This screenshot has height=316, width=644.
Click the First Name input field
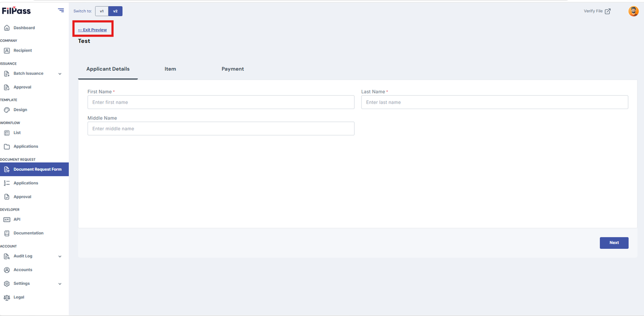click(x=221, y=102)
